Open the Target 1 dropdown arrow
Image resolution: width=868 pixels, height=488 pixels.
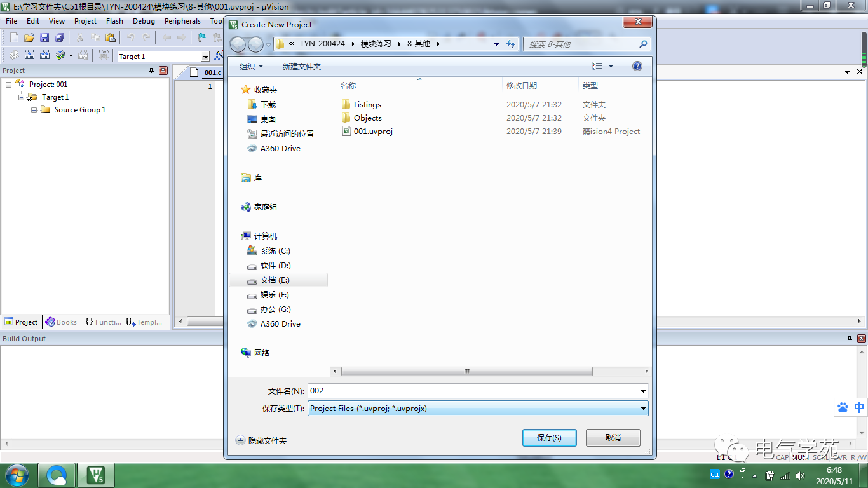[x=205, y=57]
